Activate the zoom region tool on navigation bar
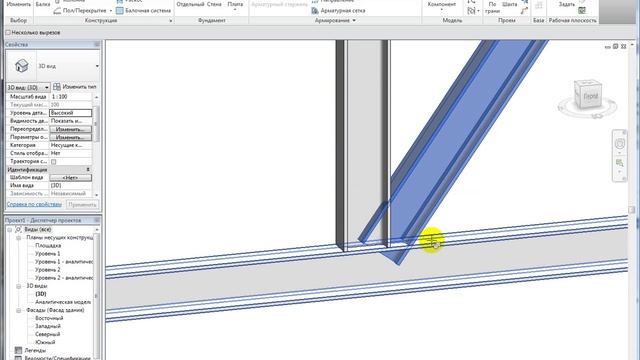The image size is (640, 360). (x=620, y=163)
